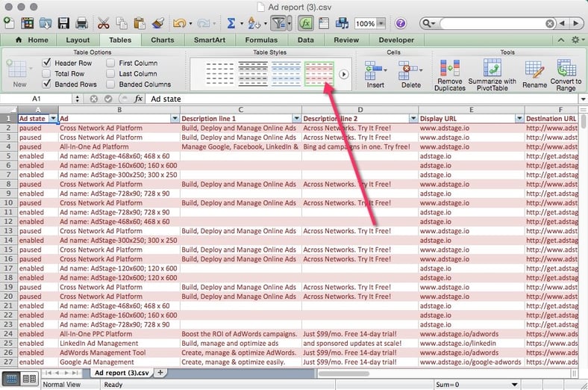
Task: Apply the plain black dashed table style
Action: pos(219,74)
